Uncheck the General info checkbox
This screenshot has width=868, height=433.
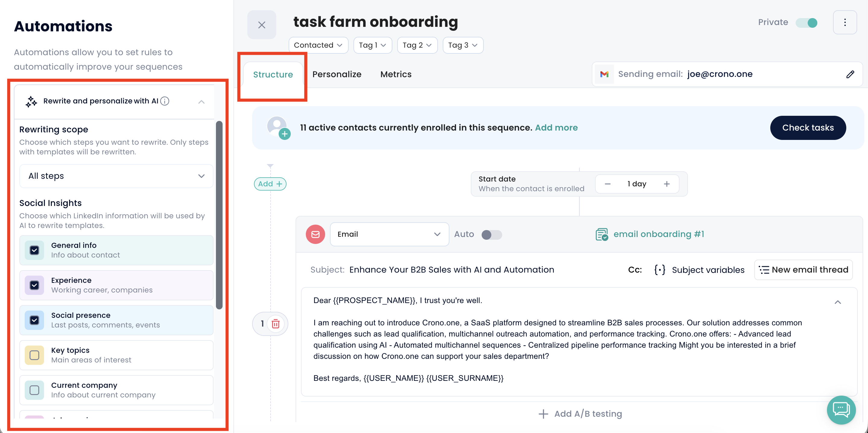click(x=34, y=250)
